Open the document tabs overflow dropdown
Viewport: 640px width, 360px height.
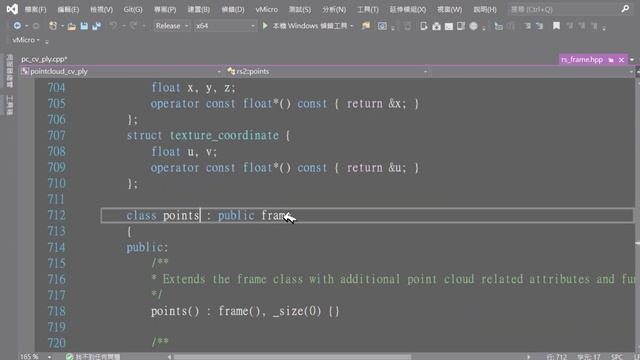click(632, 60)
